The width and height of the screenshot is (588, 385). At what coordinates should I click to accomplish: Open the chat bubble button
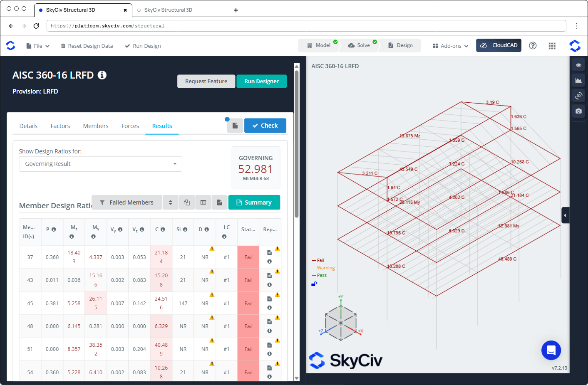551,350
